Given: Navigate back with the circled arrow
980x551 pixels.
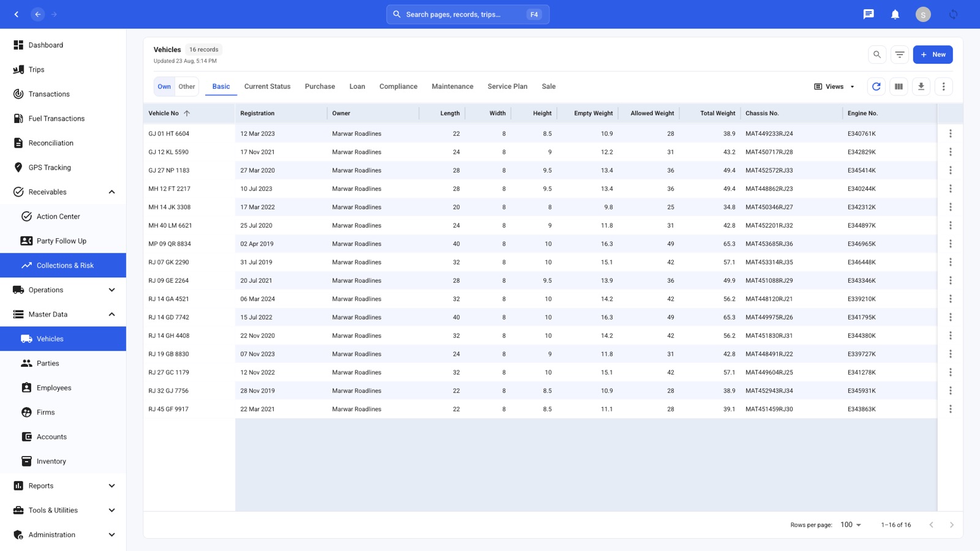Looking at the screenshot, I should 38,14.
